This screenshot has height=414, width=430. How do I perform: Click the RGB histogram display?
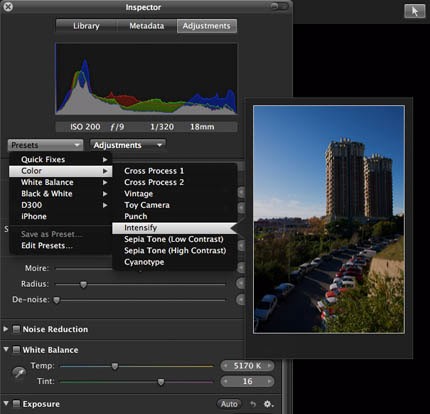146,79
